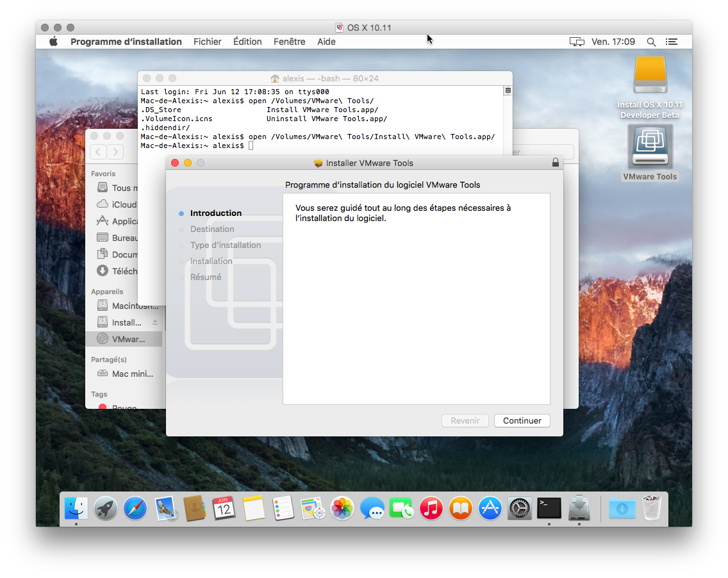
Task: Open Messages from the Dock
Action: click(372, 508)
